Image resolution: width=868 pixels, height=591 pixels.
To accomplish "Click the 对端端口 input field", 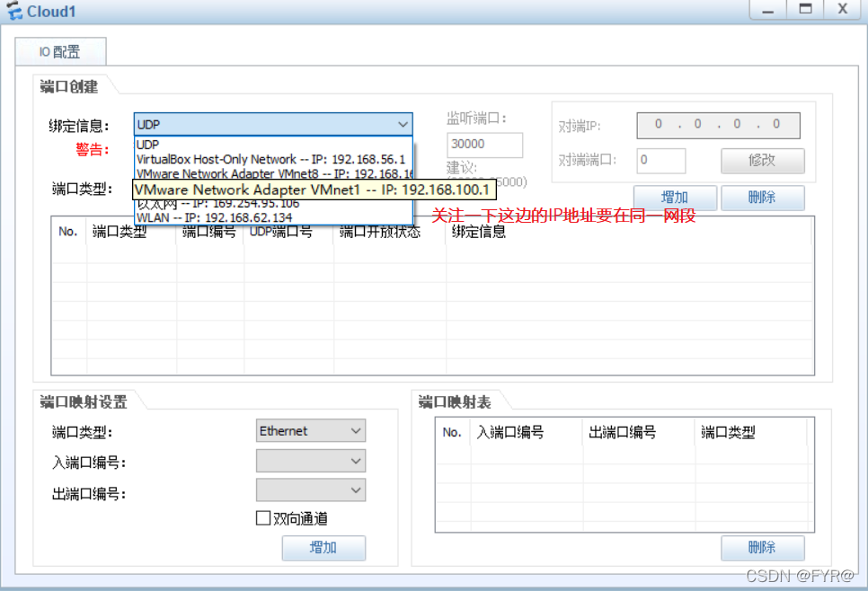I will pyautogui.click(x=661, y=161).
